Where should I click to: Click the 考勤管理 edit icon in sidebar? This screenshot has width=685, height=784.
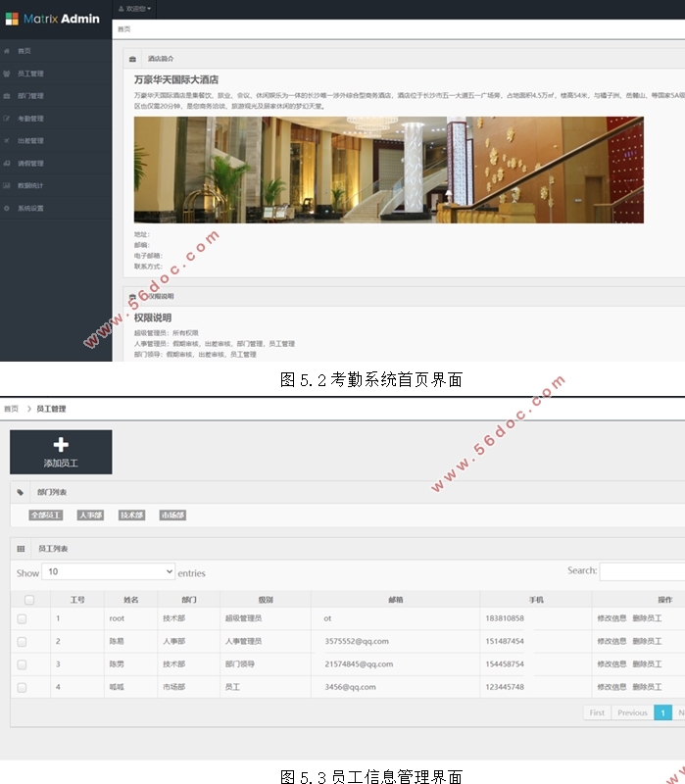[x=7, y=119]
